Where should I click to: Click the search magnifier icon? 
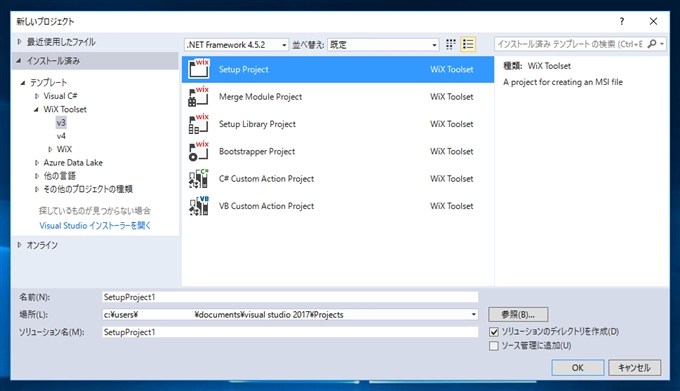(x=651, y=44)
